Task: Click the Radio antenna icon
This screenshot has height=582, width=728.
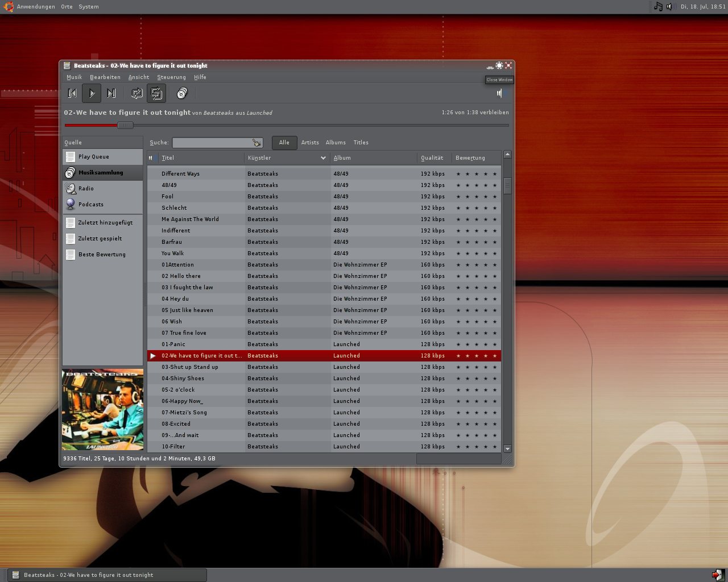Action: [70, 189]
